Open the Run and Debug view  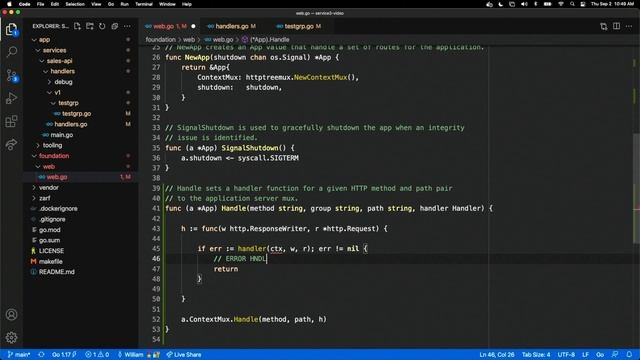[11, 98]
